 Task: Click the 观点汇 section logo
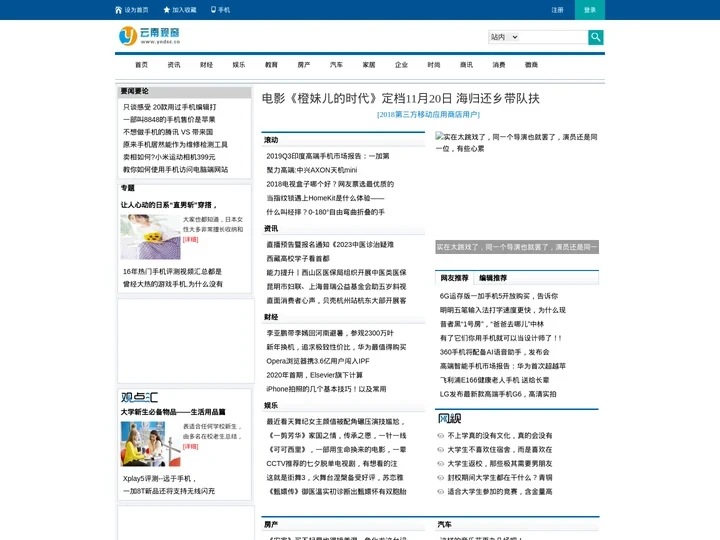(x=140, y=397)
